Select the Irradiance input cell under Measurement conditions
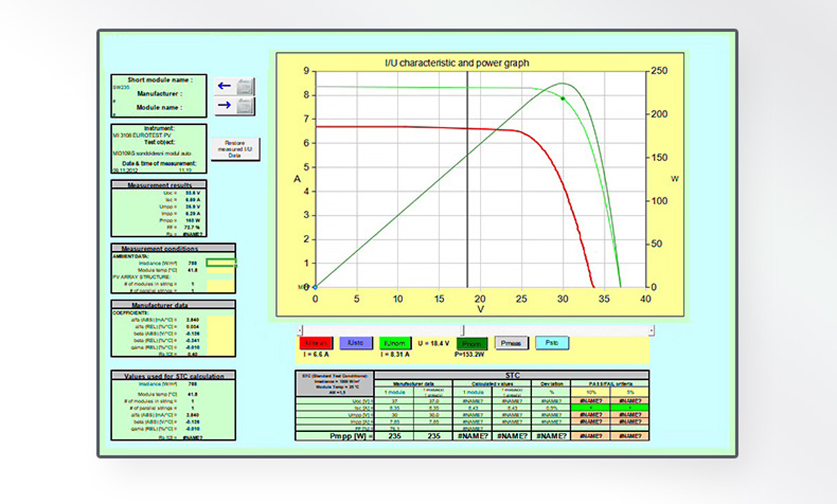This screenshot has height=504, width=837. tap(222, 263)
